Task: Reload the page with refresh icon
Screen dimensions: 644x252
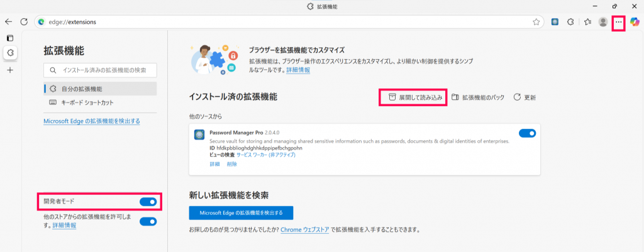Action: (24, 22)
